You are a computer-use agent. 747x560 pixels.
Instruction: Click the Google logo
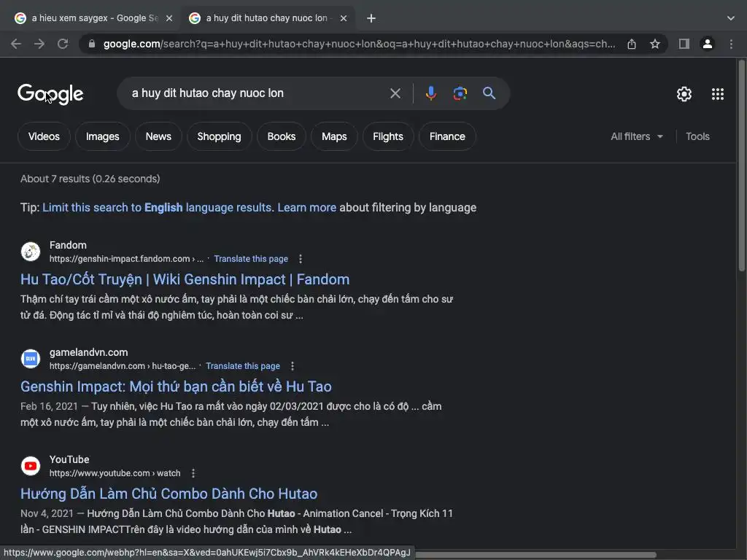tap(50, 94)
